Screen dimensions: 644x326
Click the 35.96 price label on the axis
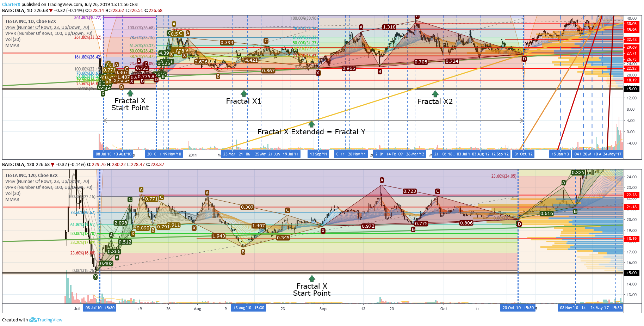point(632,30)
